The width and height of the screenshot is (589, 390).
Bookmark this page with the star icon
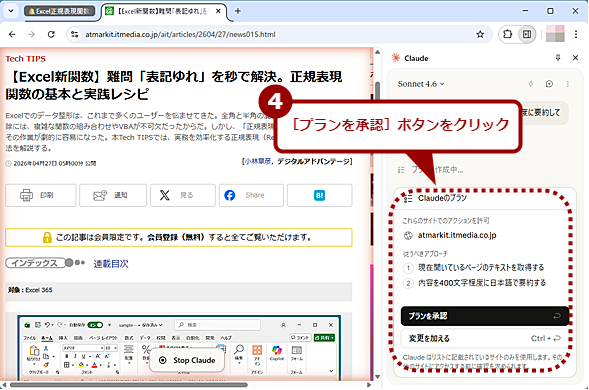pos(480,35)
